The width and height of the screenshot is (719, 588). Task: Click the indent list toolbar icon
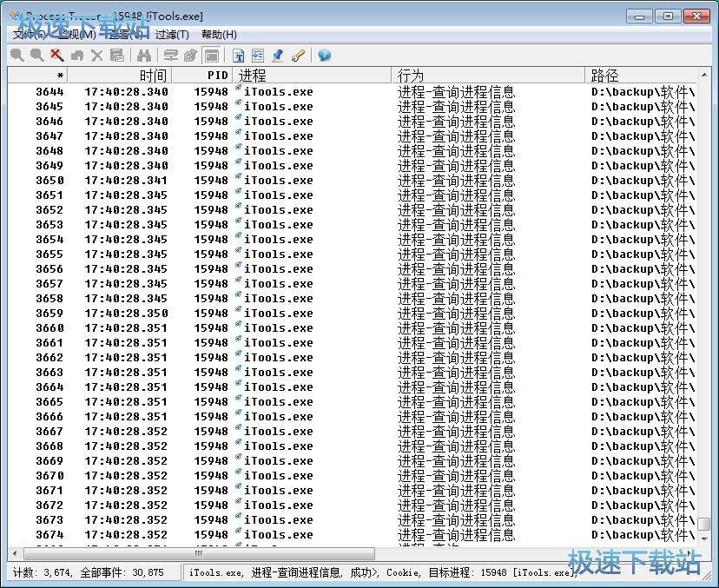(258, 56)
